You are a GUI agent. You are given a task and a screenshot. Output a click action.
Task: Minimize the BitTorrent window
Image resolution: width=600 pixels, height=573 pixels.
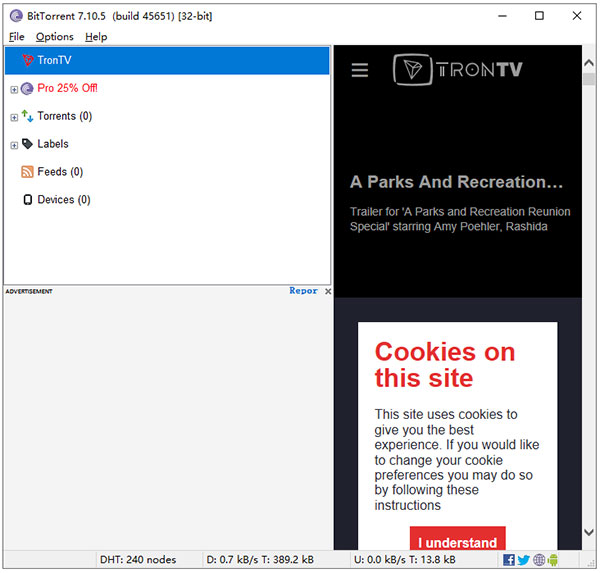click(502, 16)
